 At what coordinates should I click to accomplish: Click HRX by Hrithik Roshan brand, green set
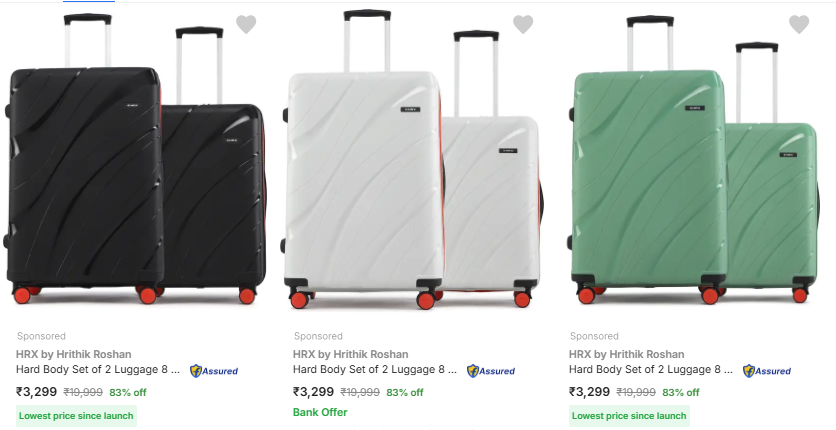pos(626,354)
